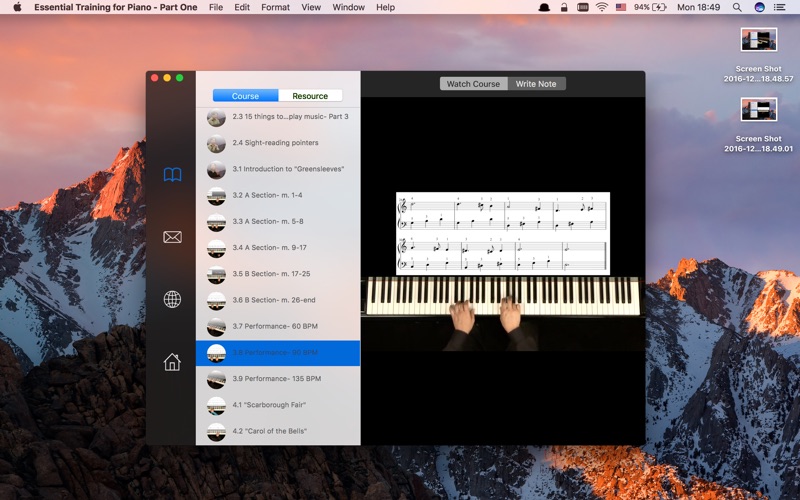Open lesson 3.1 Introduction to Greensleeves
800x500 pixels.
(x=278, y=169)
